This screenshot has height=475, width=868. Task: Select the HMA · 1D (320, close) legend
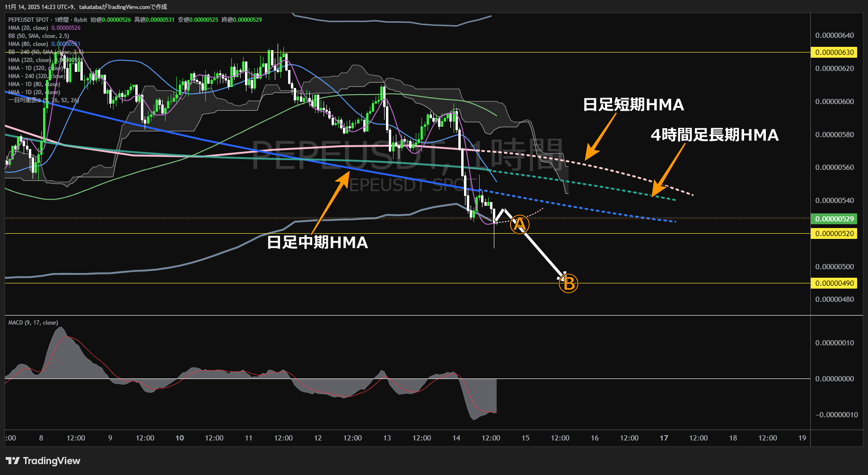(35, 68)
